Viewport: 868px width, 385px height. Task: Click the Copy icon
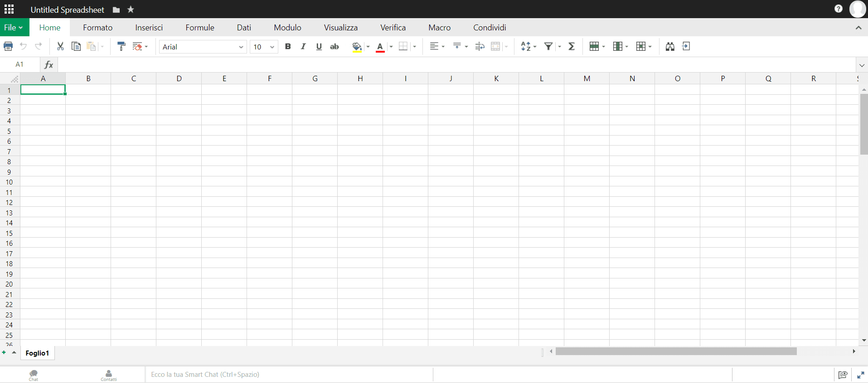tap(76, 46)
